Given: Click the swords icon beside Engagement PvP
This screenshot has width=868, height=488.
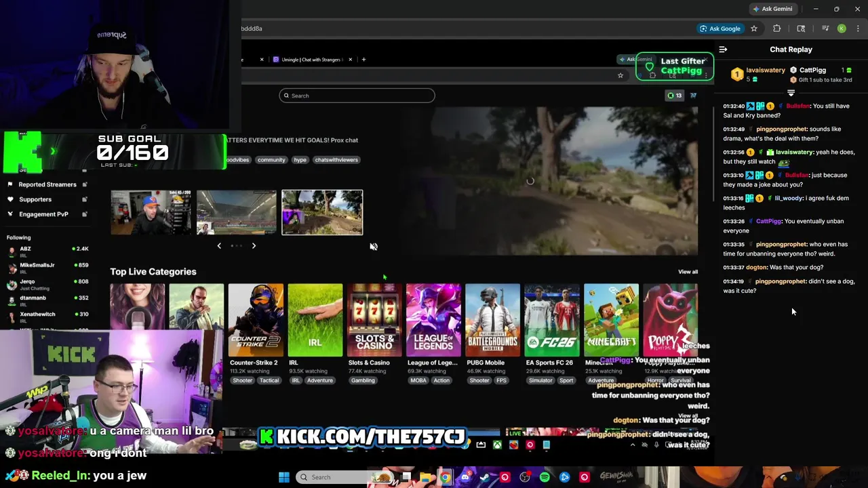Looking at the screenshot, I should tap(10, 214).
